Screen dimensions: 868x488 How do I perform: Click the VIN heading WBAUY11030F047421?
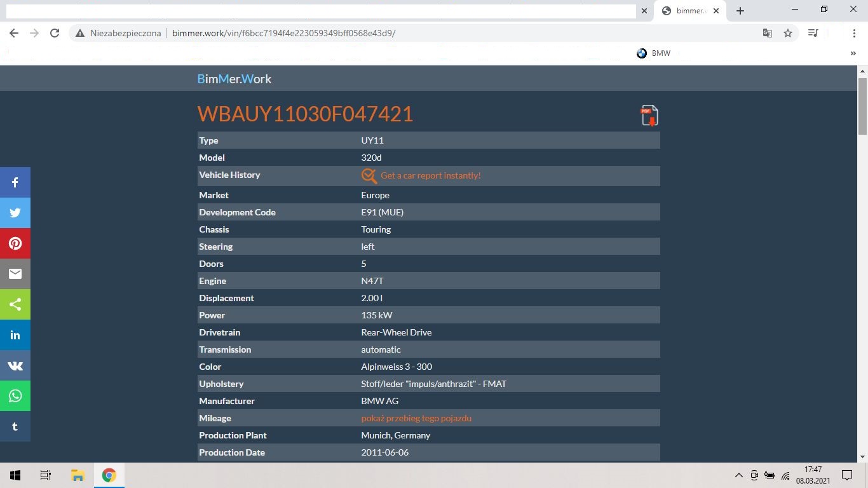[x=306, y=114]
